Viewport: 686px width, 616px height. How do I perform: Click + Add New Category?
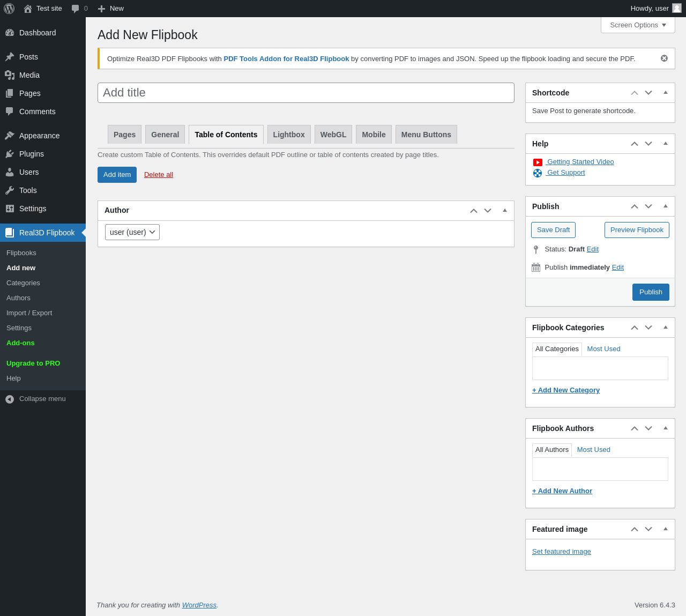[566, 390]
